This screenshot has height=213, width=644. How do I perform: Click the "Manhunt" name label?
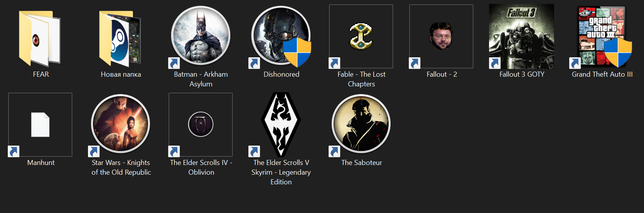tap(41, 163)
